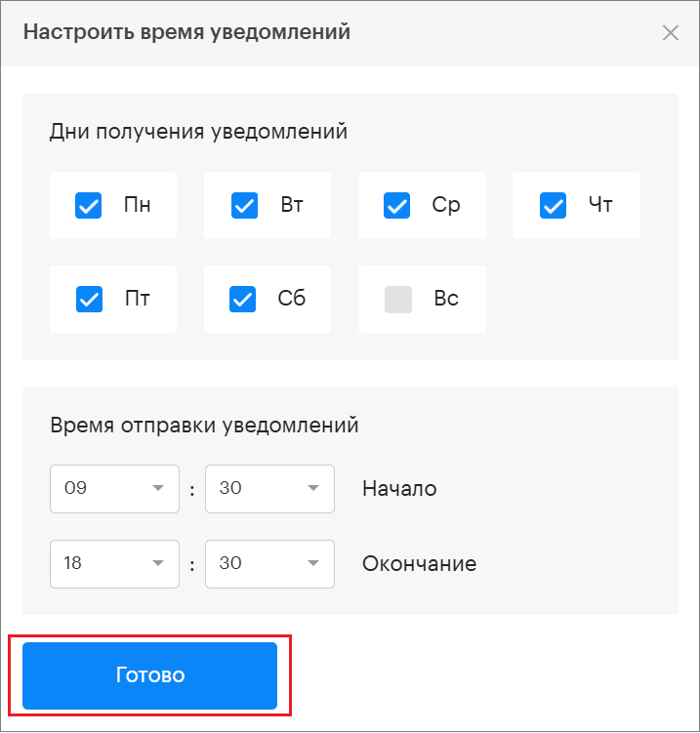
Task: Open the Окончание hour dropdown showing 18
Action: tap(114, 564)
